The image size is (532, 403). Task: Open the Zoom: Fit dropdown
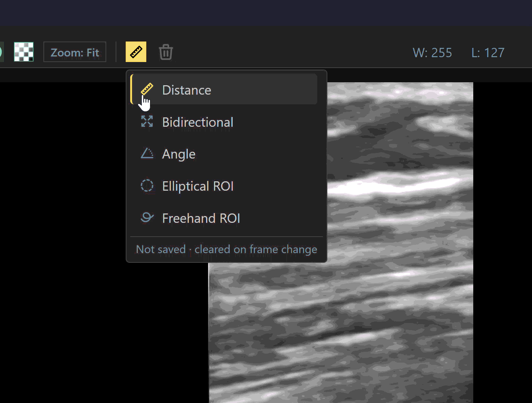(75, 52)
